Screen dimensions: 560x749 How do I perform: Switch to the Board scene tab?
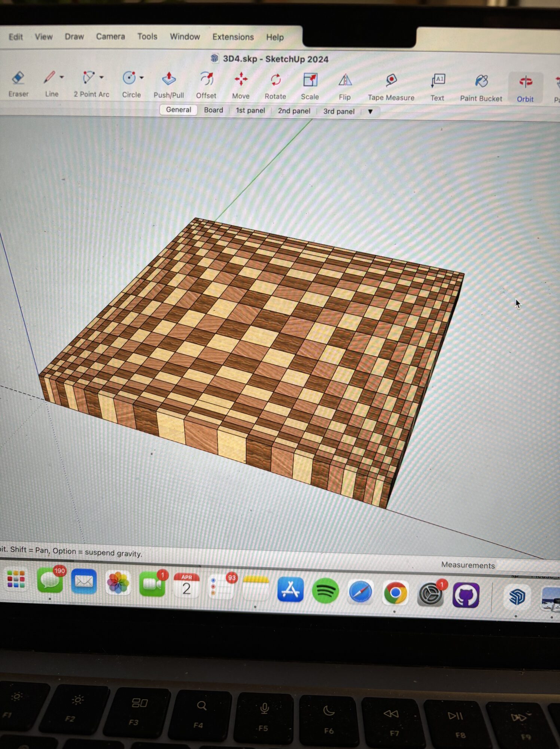213,110
